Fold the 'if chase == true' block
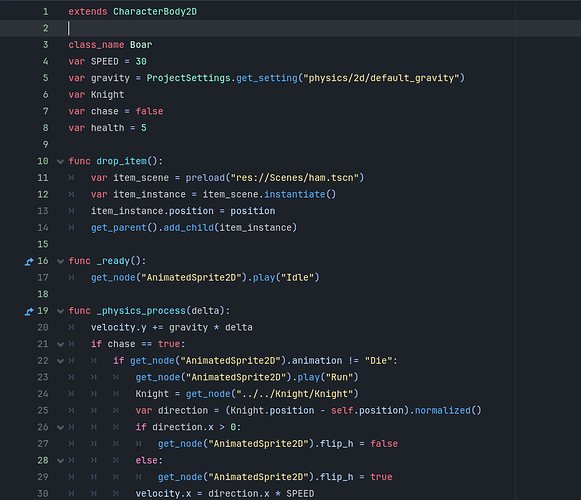This screenshot has height=500, width=581. pos(60,344)
